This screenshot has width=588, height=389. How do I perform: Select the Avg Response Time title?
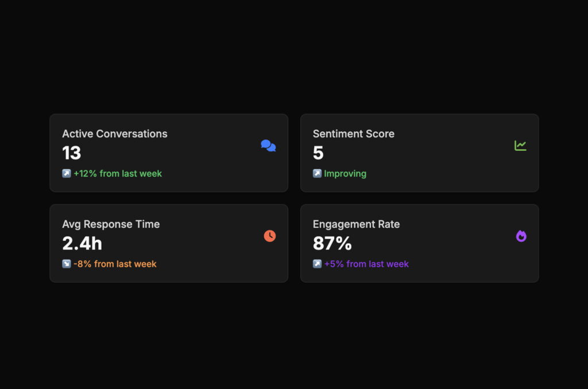coord(111,224)
